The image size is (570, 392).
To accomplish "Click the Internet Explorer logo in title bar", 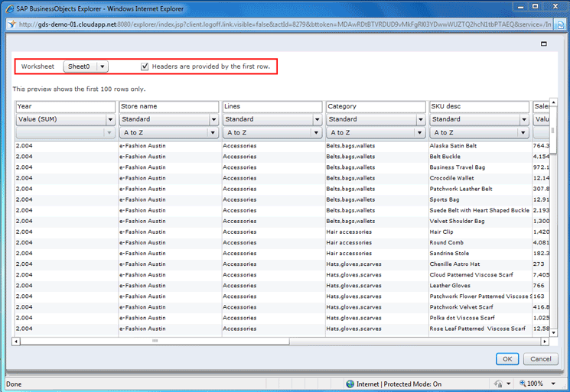I will tap(10, 8).
